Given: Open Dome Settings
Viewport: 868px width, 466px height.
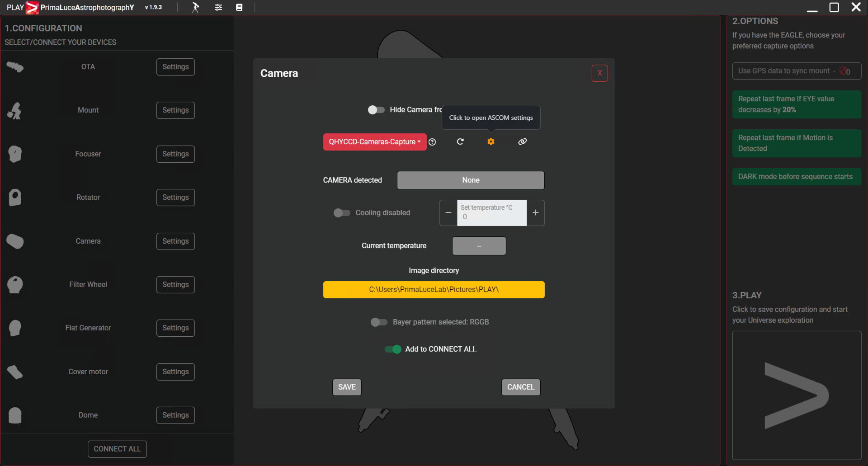Looking at the screenshot, I should pyautogui.click(x=175, y=415).
